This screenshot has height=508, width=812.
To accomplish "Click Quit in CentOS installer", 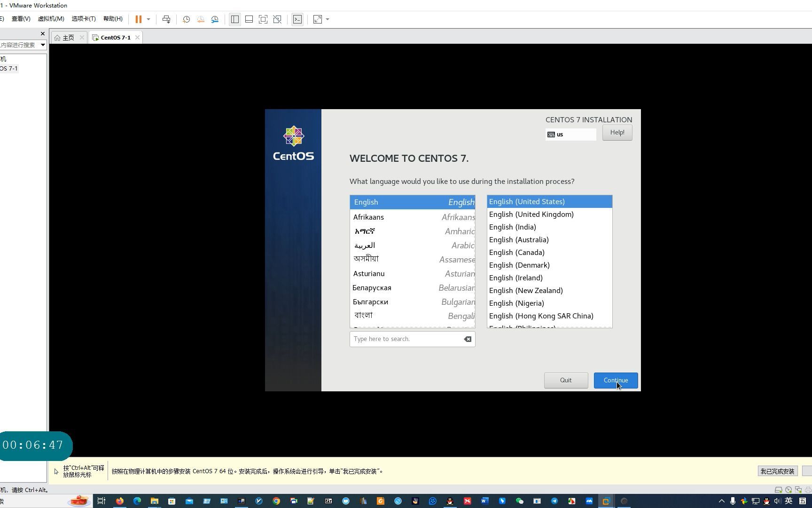I will pyautogui.click(x=566, y=381).
